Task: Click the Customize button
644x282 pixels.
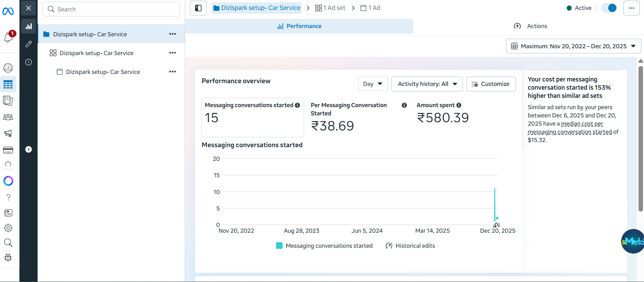Action: [491, 84]
